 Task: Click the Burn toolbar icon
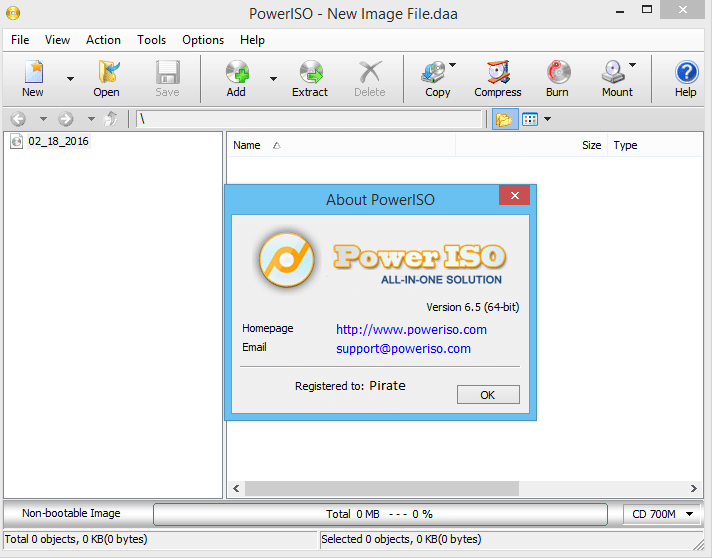click(x=558, y=72)
